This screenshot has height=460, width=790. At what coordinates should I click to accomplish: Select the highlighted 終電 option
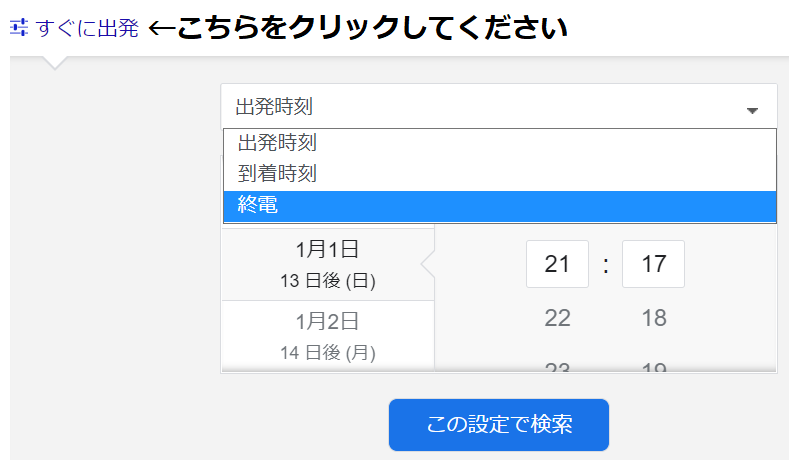(258, 206)
